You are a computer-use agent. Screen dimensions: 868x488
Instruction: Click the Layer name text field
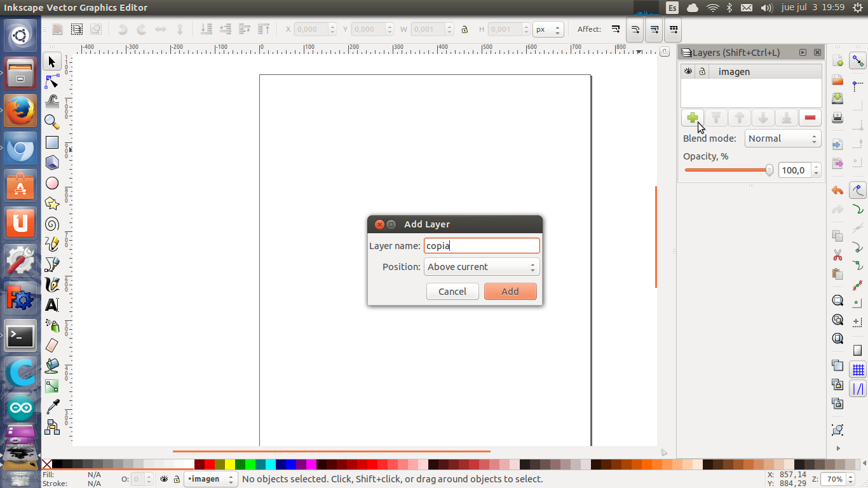pos(482,246)
